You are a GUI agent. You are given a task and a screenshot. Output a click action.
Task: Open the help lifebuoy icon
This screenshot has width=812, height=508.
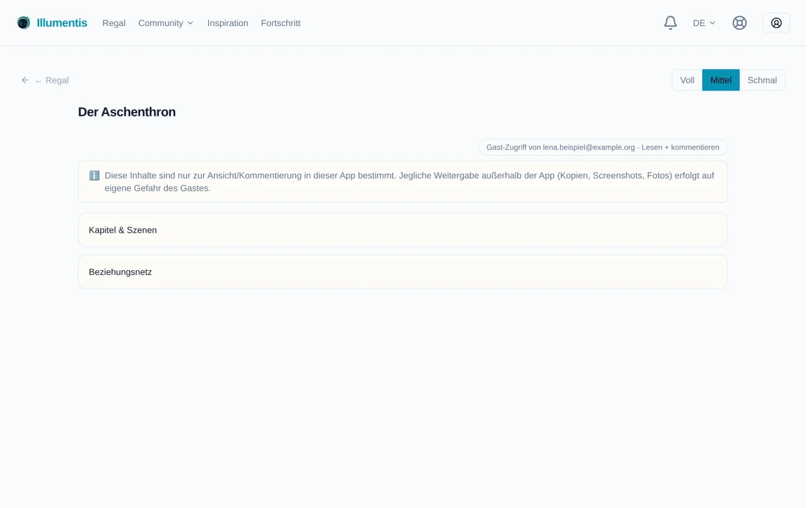[739, 23]
